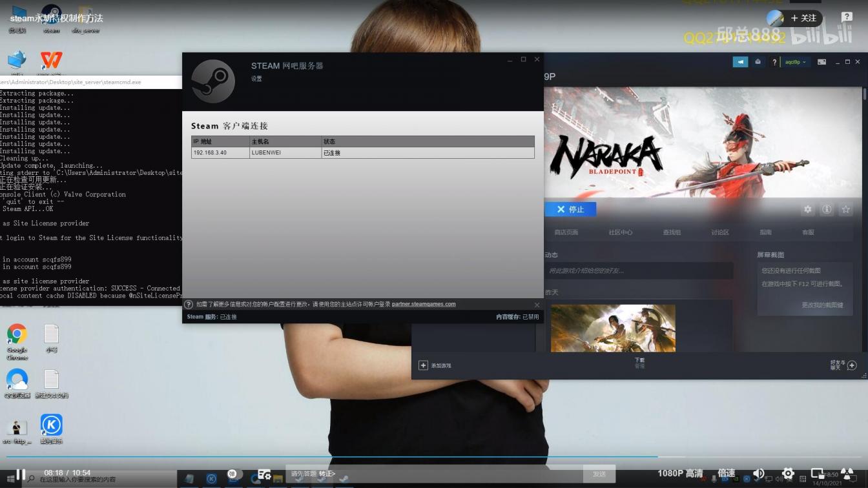Image resolution: width=868 pixels, height=488 pixels.
Task: Click the 添加游戏 plus button
Action: pos(424,365)
